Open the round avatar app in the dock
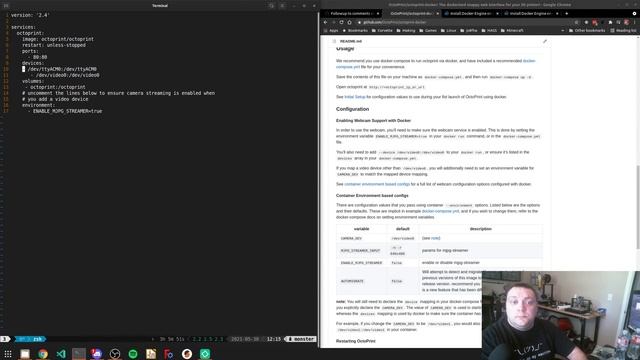This screenshot has height=360, width=640. pyautogui.click(x=187, y=354)
